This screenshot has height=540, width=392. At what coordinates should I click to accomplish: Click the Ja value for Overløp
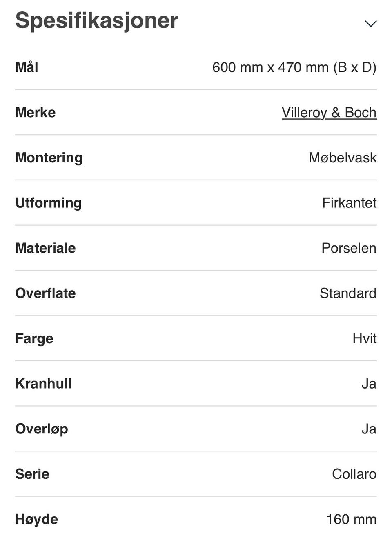(x=369, y=429)
